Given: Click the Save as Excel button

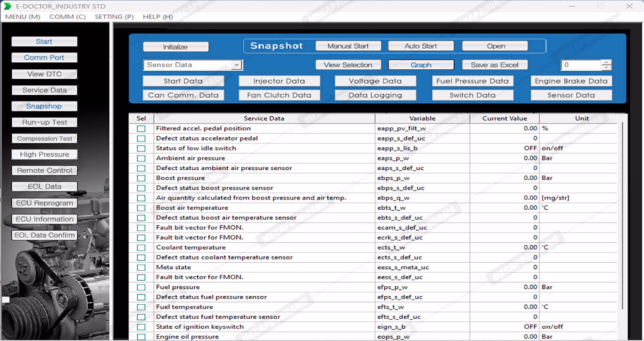Looking at the screenshot, I should pyautogui.click(x=494, y=65).
